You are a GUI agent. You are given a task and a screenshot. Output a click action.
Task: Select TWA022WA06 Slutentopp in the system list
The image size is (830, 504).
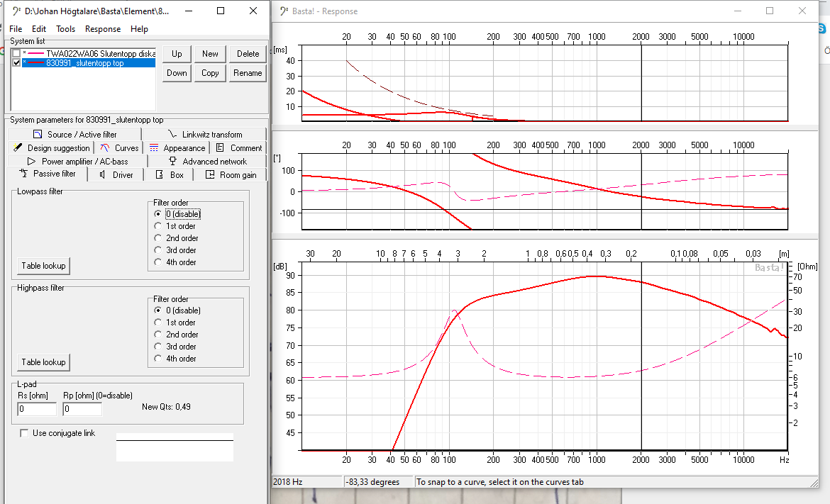[x=89, y=53]
